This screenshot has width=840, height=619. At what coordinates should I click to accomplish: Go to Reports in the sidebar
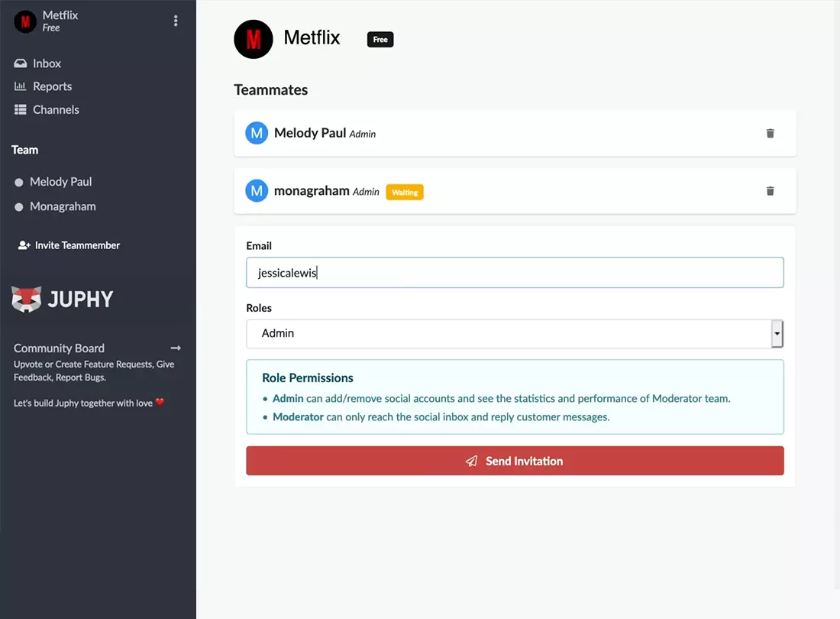point(51,86)
